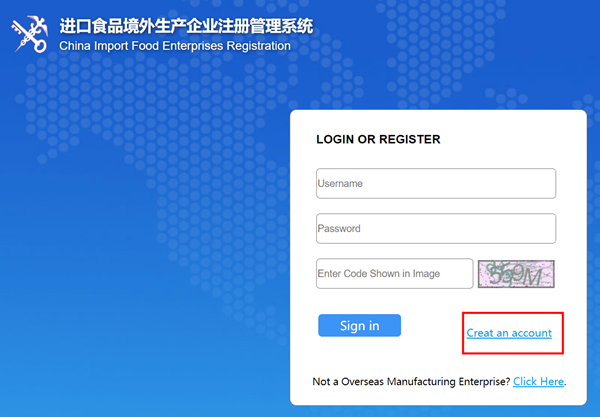Refresh the captcha verification image
This screenshot has width=600, height=417.
click(x=516, y=274)
